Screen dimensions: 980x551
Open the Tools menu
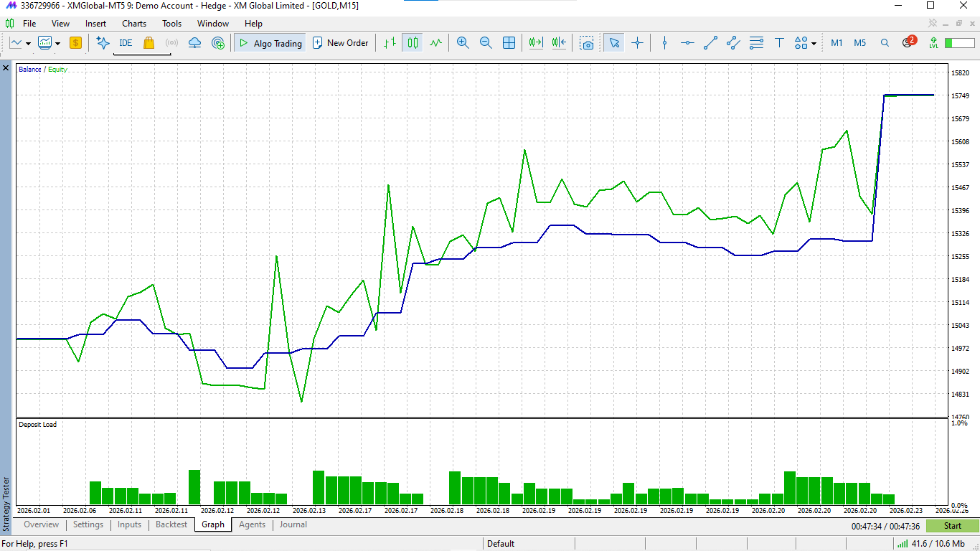(171, 24)
